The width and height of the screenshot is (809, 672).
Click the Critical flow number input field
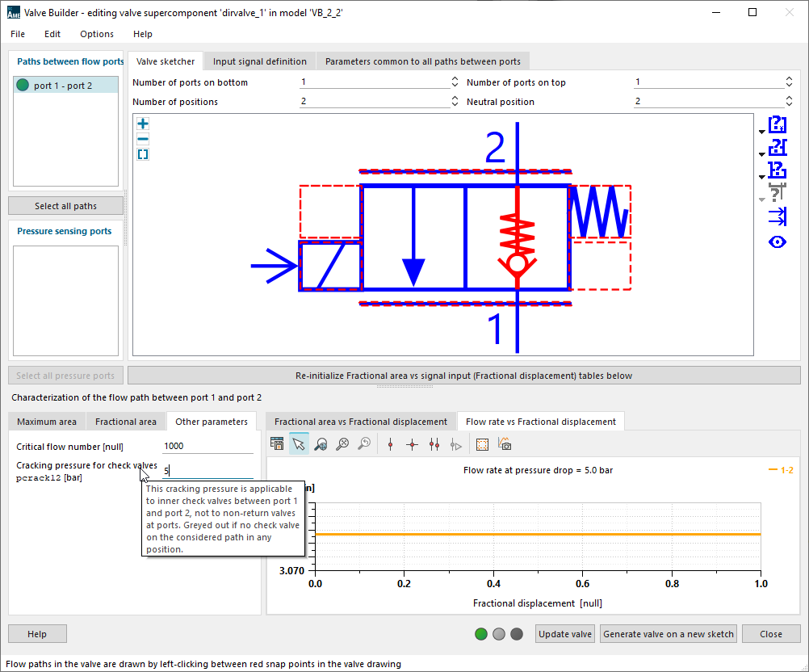pyautogui.click(x=207, y=447)
